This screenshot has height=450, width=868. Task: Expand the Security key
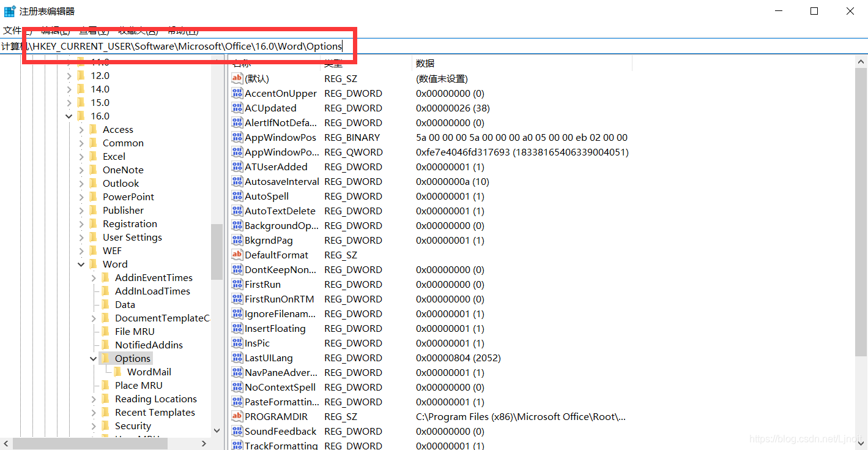[x=94, y=426]
